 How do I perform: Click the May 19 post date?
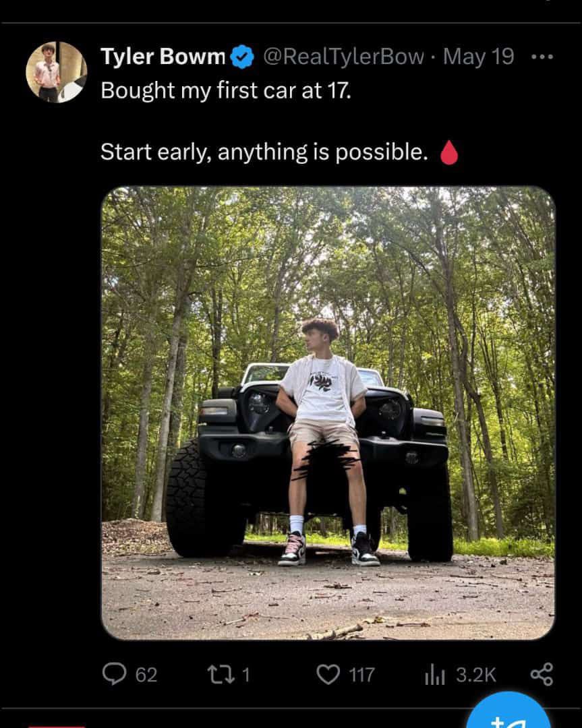click(478, 57)
